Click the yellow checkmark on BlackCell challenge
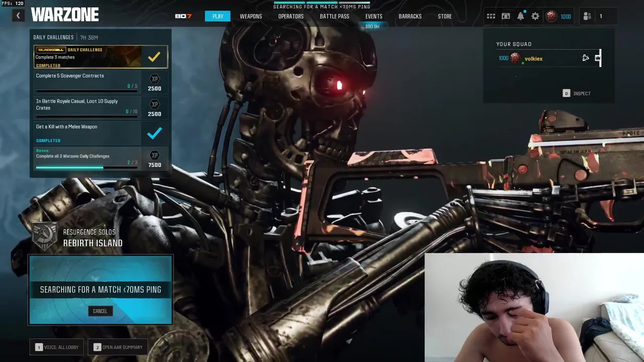This screenshot has width=644, height=362. click(154, 56)
